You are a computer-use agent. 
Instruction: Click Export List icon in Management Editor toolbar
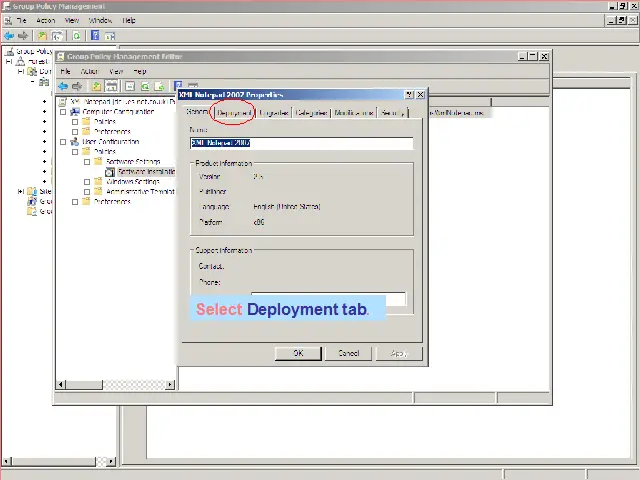tap(160, 86)
